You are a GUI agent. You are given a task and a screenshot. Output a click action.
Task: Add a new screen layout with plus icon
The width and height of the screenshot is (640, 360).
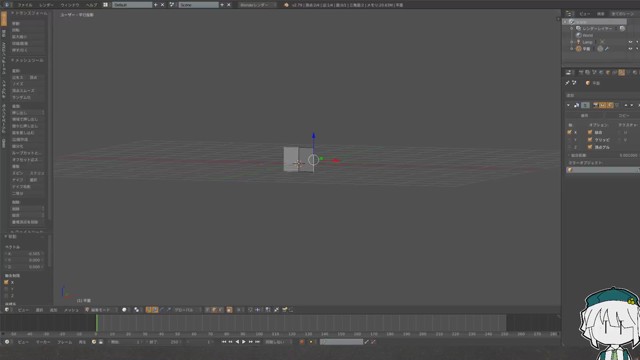point(156,5)
